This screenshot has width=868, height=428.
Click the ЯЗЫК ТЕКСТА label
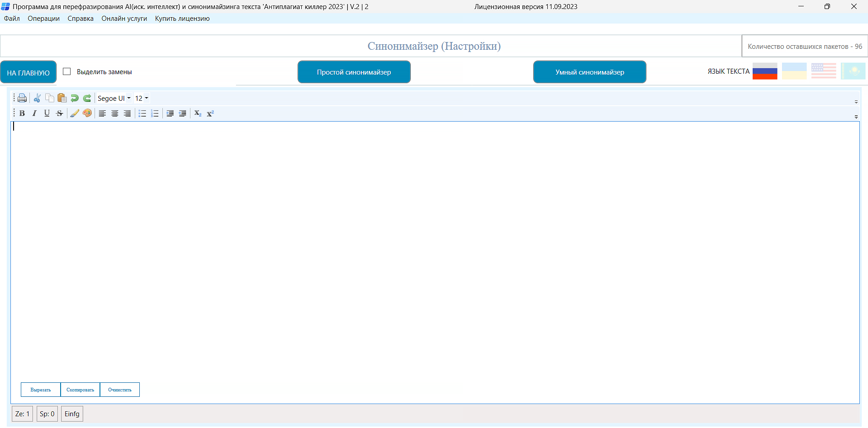(728, 71)
